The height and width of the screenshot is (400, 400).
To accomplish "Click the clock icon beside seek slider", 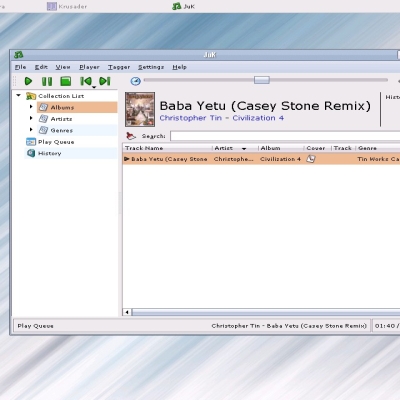I will coord(135,81).
